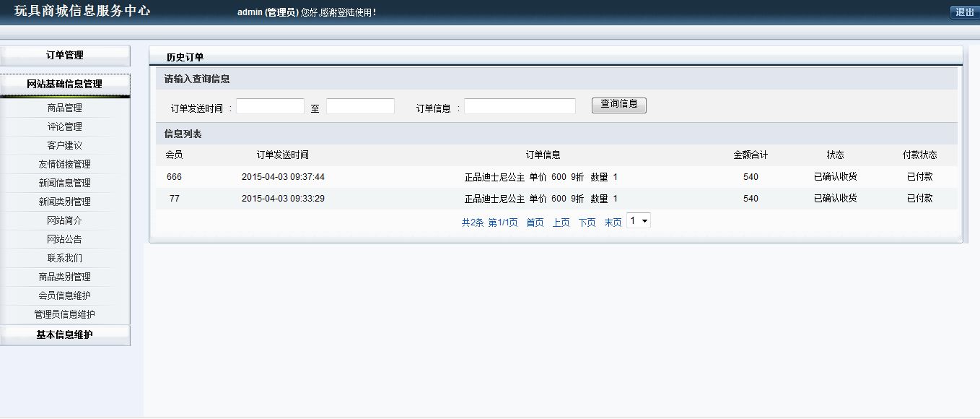
Task: Click the 订单信息 column header
Action: (543, 155)
